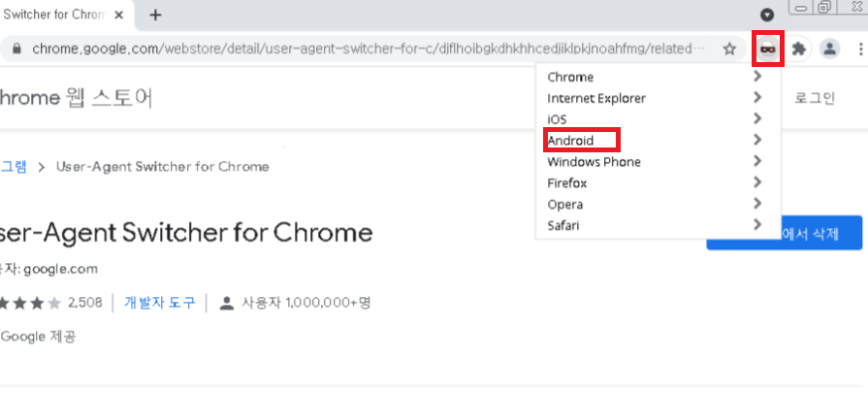Image resolution: width=868 pixels, height=393 pixels.
Task: Open the 개발자 도구 category link
Action: coord(159,303)
